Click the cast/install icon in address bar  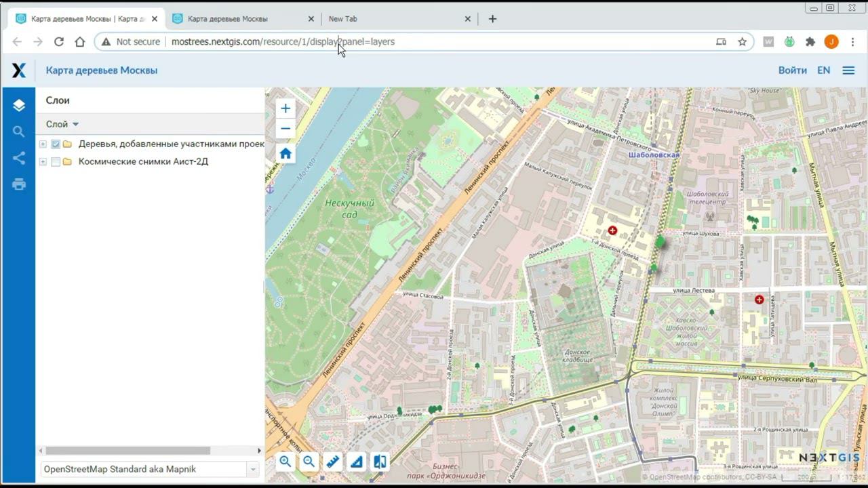tap(721, 41)
